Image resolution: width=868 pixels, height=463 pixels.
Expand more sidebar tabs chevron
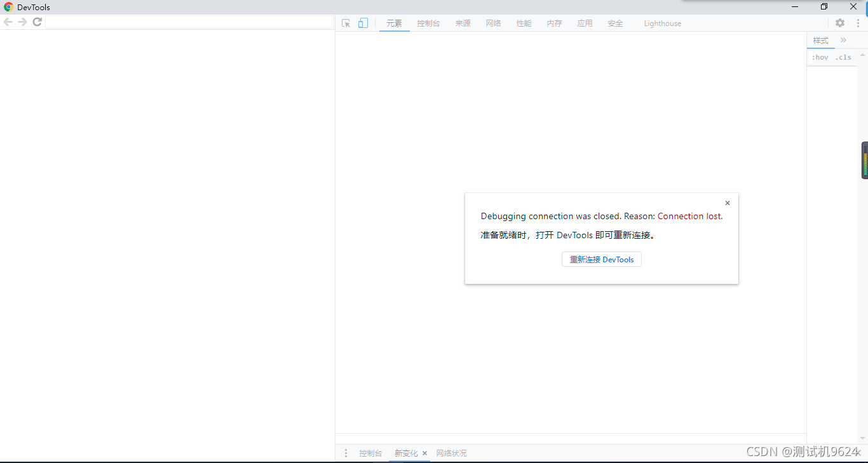[x=843, y=40]
